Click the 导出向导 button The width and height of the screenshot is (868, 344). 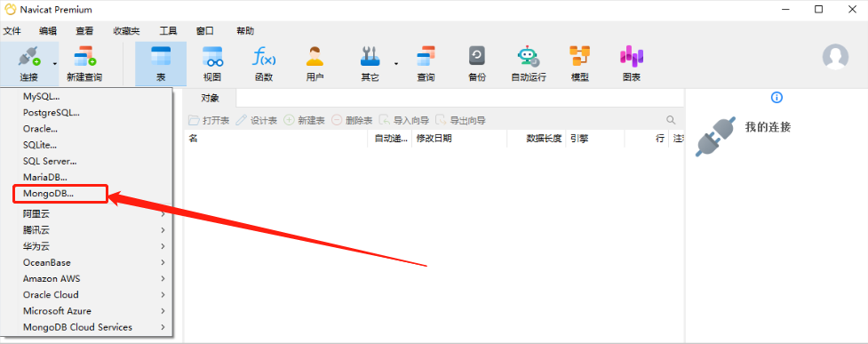pyautogui.click(x=460, y=120)
